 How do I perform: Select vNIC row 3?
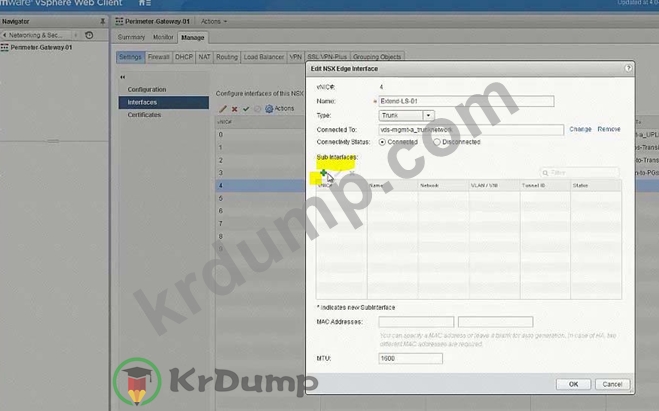261,173
